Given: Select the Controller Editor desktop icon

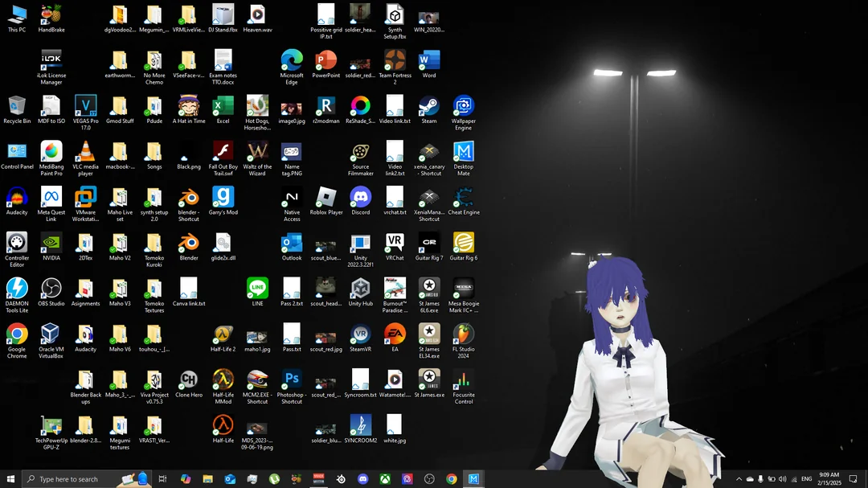Looking at the screenshot, I should point(17,249).
